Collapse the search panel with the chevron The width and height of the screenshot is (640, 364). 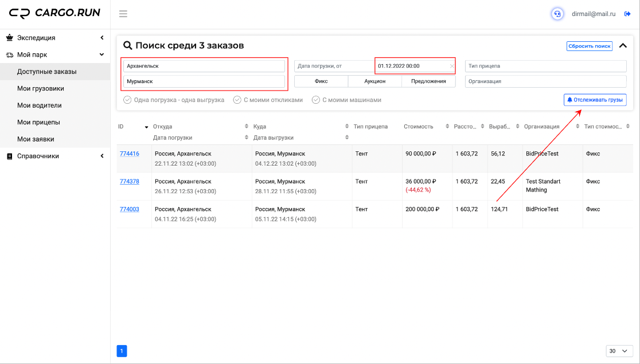click(x=623, y=46)
